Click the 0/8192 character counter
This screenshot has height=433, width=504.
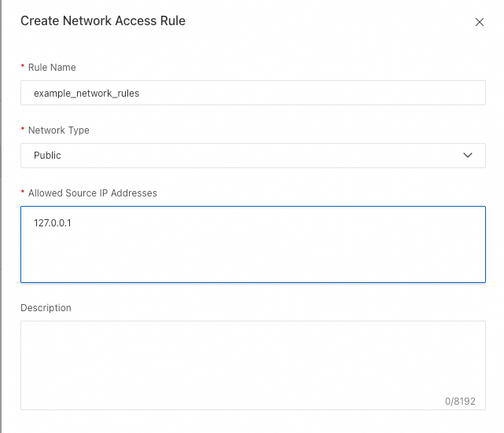point(461,402)
